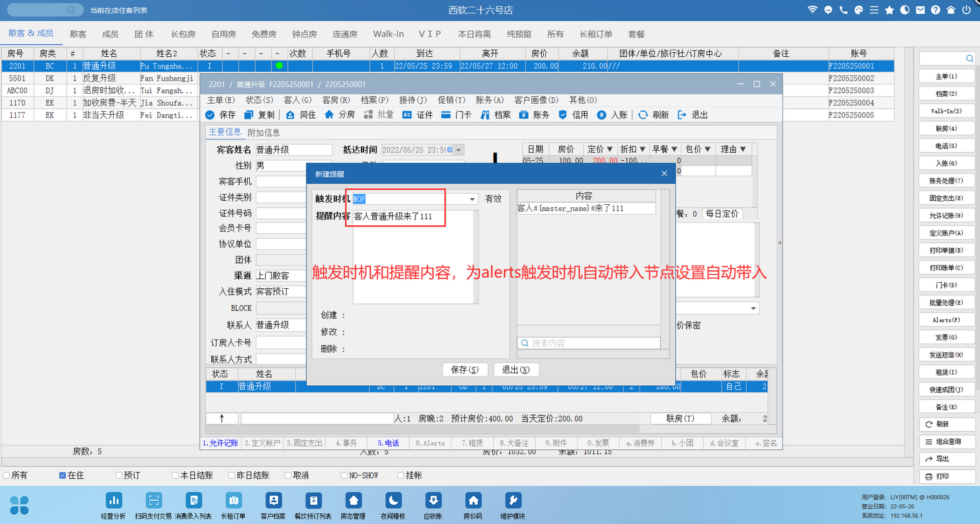
Task: Click 门卡 toolbar button in guest form
Action: pos(457,114)
